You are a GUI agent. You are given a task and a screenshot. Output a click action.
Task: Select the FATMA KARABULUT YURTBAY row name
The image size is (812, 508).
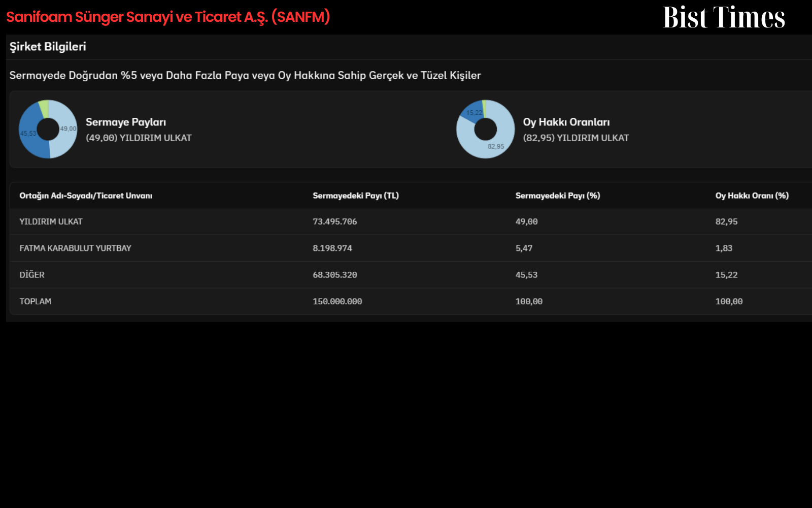[x=75, y=248]
